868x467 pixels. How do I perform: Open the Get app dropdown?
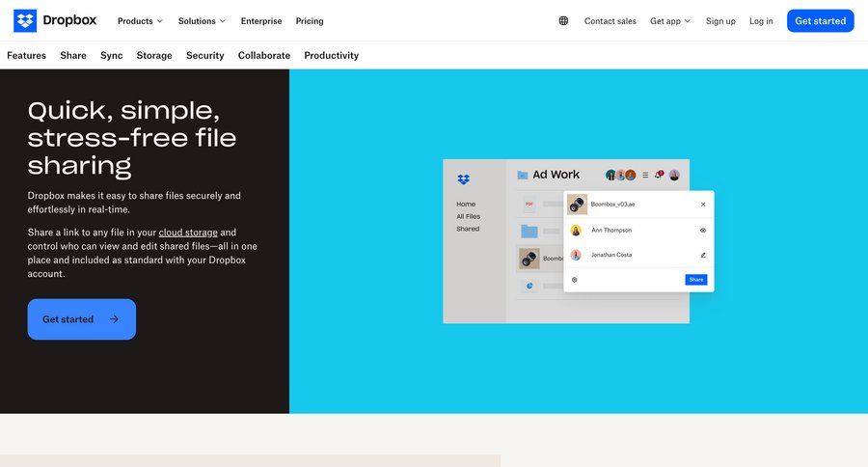tap(670, 21)
